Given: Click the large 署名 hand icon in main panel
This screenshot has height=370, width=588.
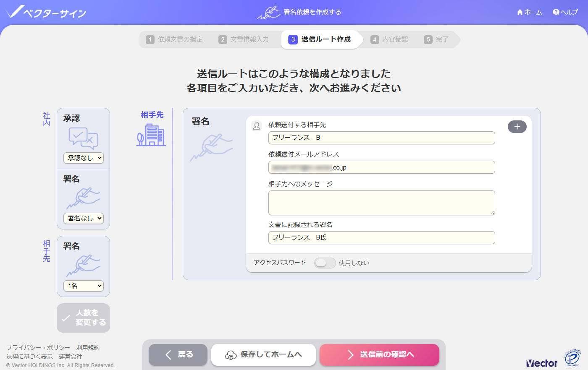Looking at the screenshot, I should point(211,147).
